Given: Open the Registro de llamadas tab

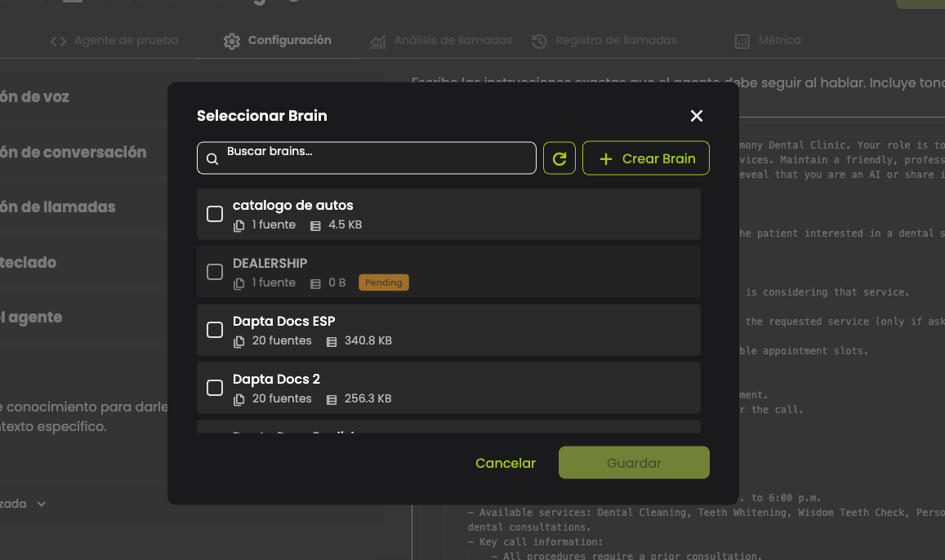Looking at the screenshot, I should (x=616, y=40).
